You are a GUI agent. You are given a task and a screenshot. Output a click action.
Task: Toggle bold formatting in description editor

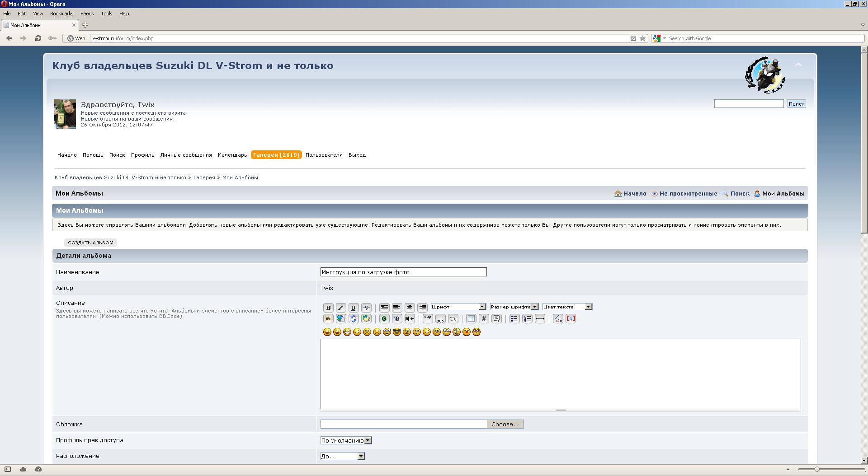pyautogui.click(x=328, y=308)
